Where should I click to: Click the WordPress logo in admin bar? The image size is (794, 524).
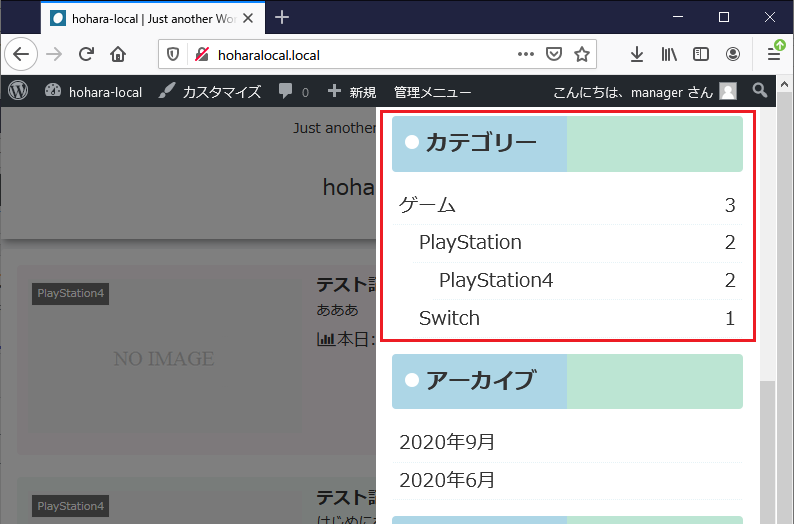(x=18, y=91)
